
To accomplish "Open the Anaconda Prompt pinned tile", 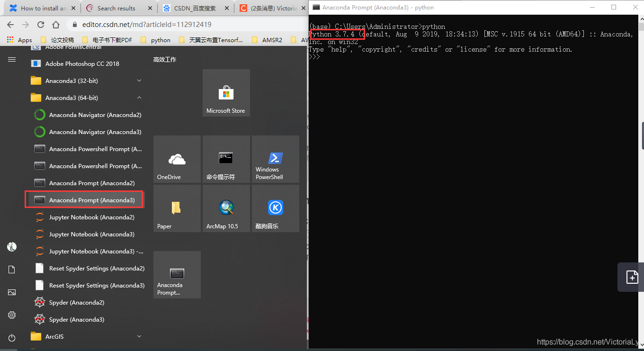I will pyautogui.click(x=177, y=275).
